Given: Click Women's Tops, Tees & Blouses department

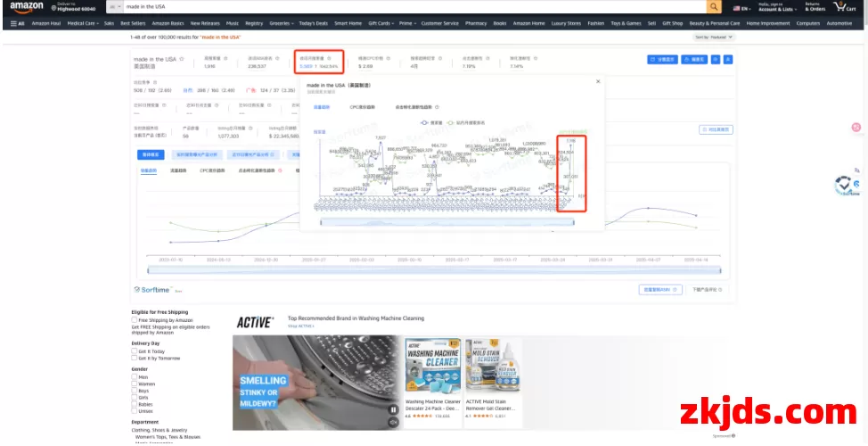Looking at the screenshot, I should [168, 436].
